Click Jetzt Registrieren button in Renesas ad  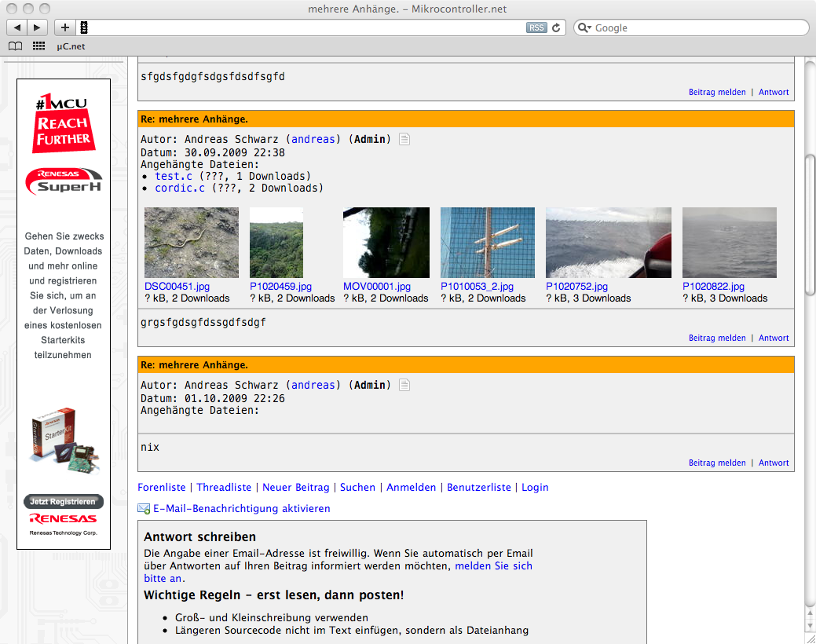tap(64, 501)
